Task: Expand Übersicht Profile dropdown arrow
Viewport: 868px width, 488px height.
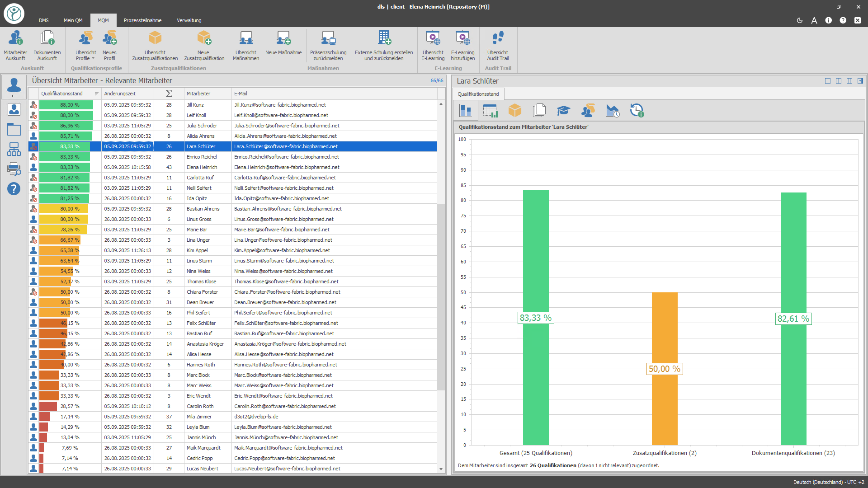Action: click(93, 59)
